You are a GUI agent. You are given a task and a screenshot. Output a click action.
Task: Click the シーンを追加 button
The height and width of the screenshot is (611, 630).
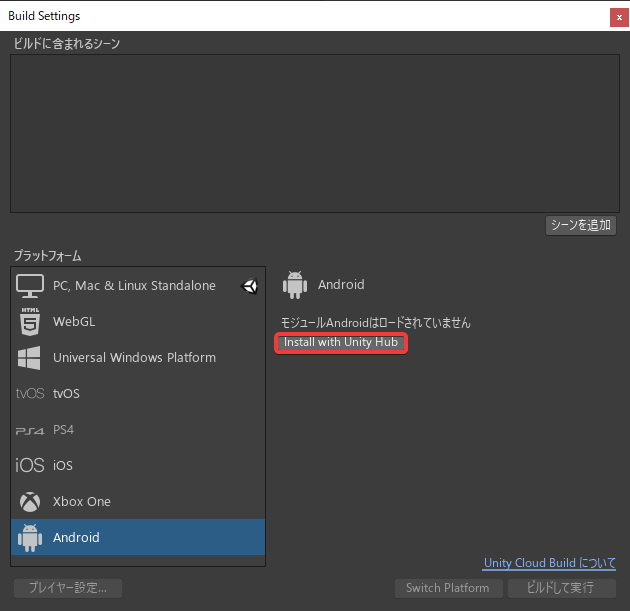[x=581, y=225]
